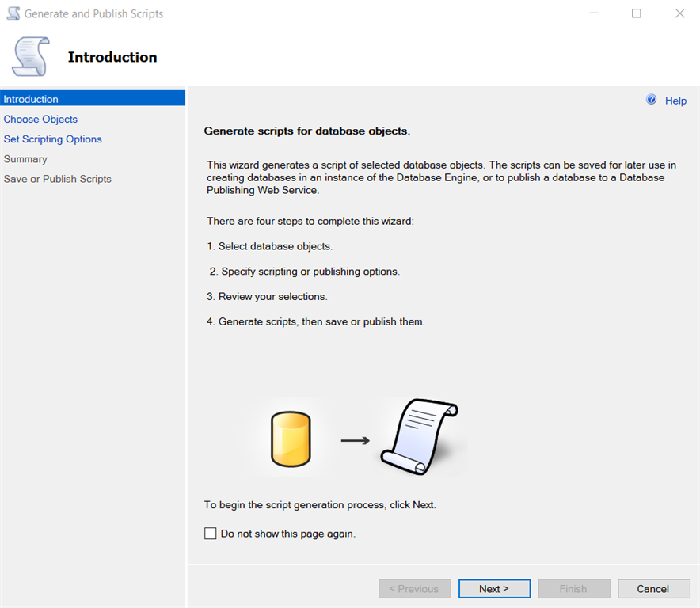The image size is (700, 608).
Task: Click the Previous button
Action: [x=415, y=589]
